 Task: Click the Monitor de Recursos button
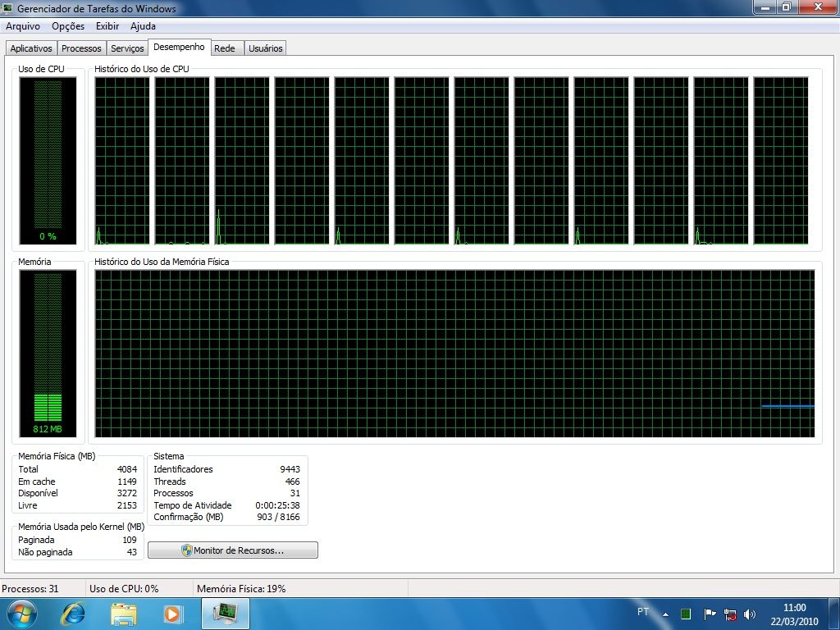click(x=233, y=550)
